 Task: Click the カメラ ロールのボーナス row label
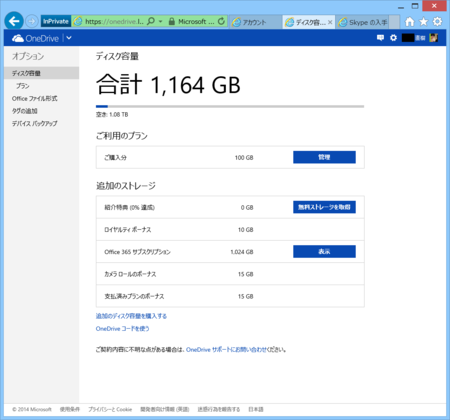(x=130, y=274)
